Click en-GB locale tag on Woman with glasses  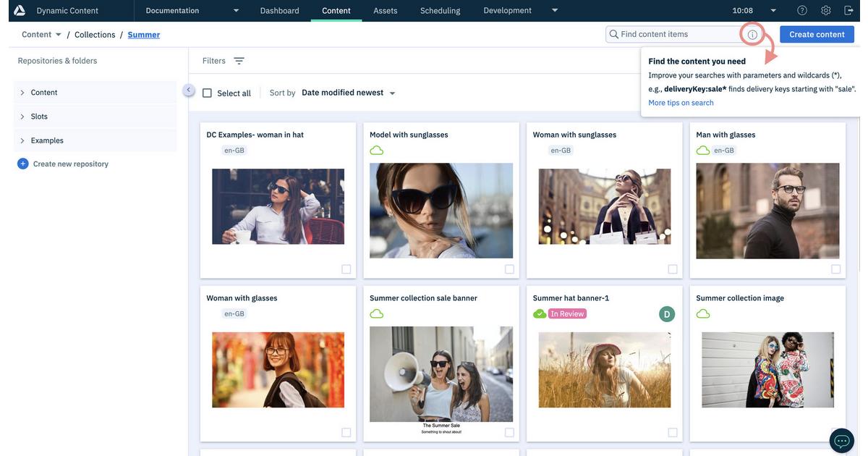pyautogui.click(x=234, y=314)
